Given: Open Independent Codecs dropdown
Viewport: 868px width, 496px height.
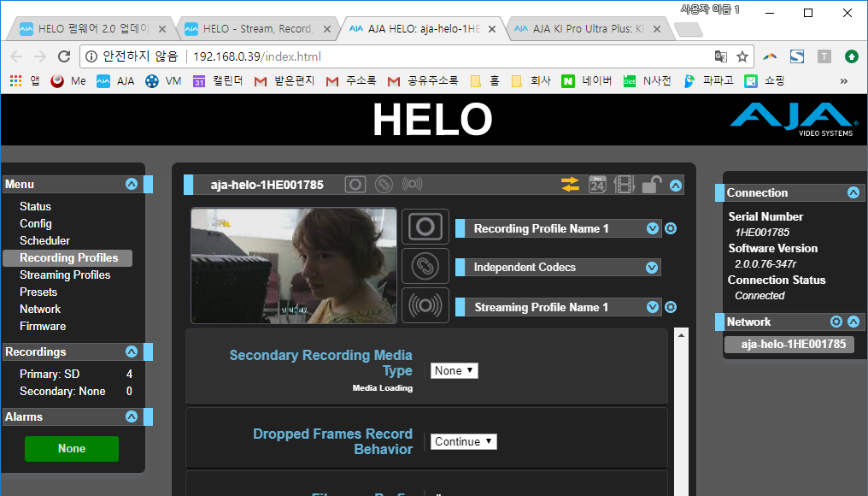Looking at the screenshot, I should (653, 268).
